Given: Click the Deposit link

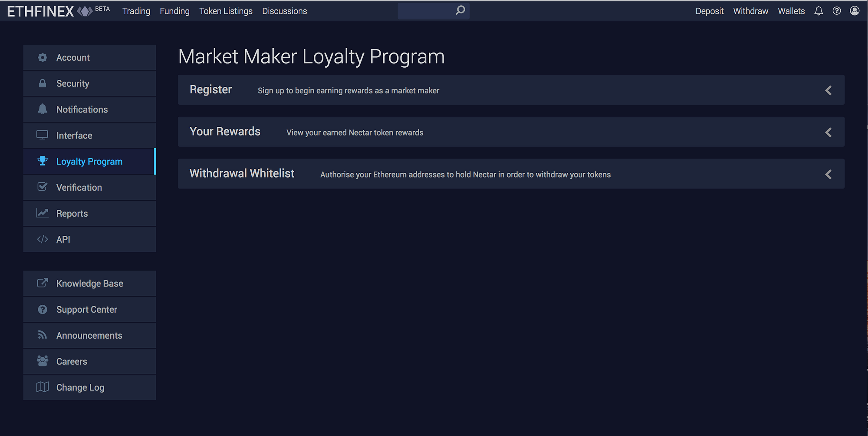Looking at the screenshot, I should [x=710, y=11].
